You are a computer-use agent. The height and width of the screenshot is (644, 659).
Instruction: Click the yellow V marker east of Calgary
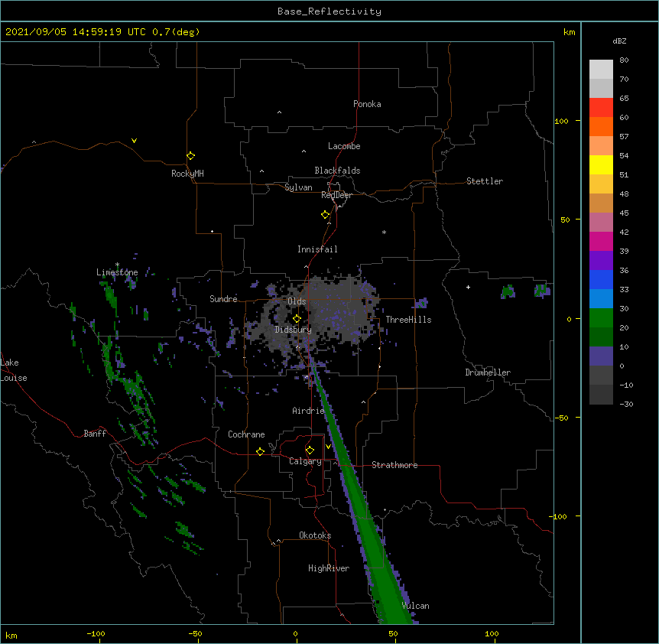click(328, 446)
